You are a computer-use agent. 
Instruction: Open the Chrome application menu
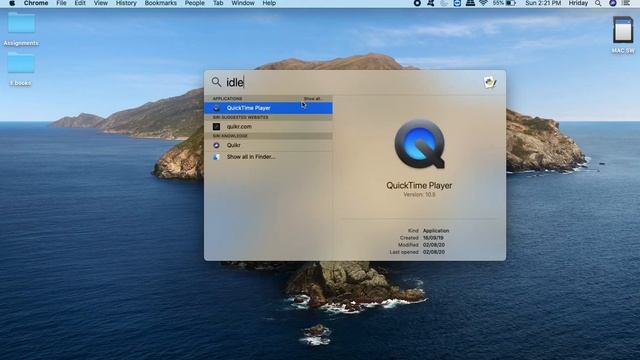(36, 3)
